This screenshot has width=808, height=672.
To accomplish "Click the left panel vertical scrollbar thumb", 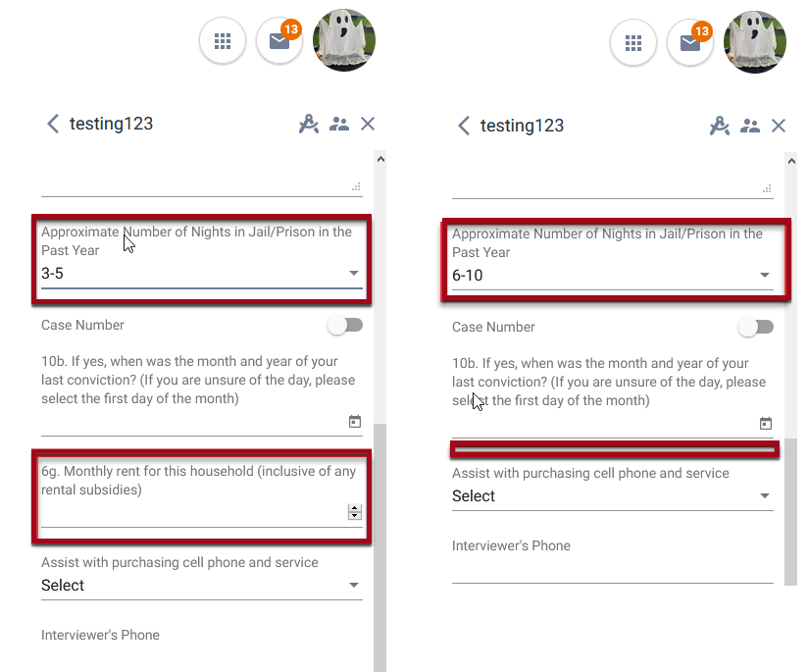I will pyautogui.click(x=380, y=547).
